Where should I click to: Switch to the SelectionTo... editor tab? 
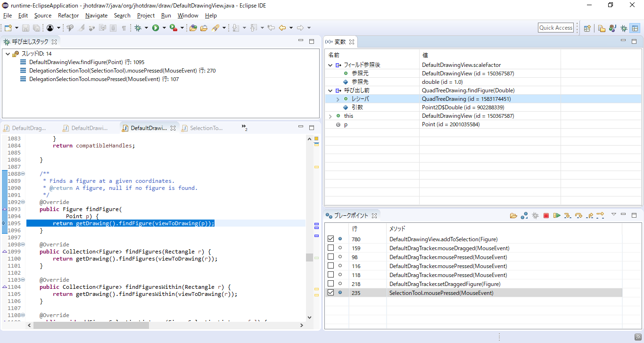pyautogui.click(x=206, y=128)
